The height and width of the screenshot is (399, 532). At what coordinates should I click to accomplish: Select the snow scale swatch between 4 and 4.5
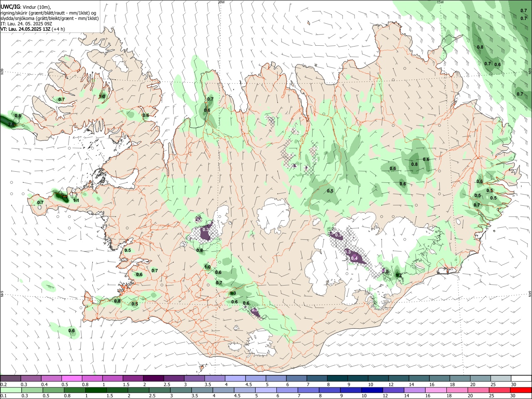[x=235, y=379]
